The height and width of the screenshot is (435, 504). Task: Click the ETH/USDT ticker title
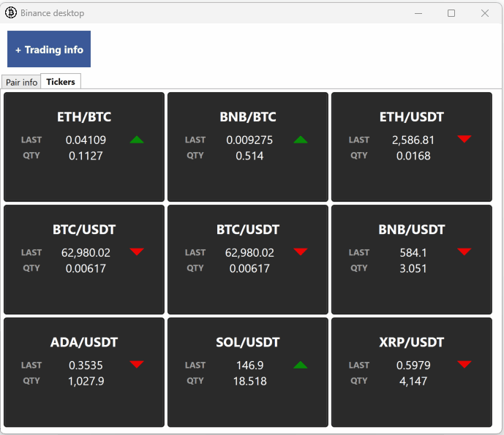pyautogui.click(x=412, y=117)
